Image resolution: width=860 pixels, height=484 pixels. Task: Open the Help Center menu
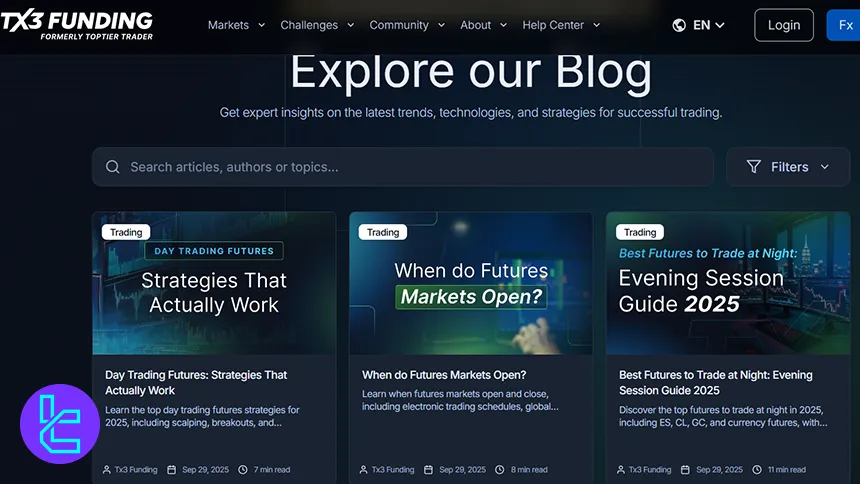(561, 25)
